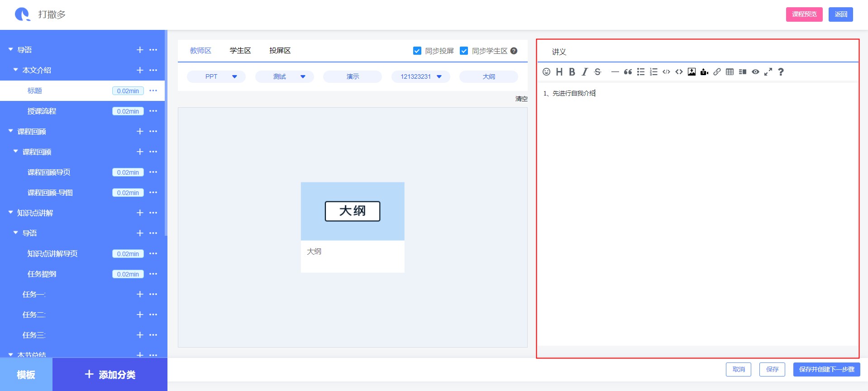Open more options for 本文介绍
The height and width of the screenshot is (391, 868).
[x=153, y=70]
